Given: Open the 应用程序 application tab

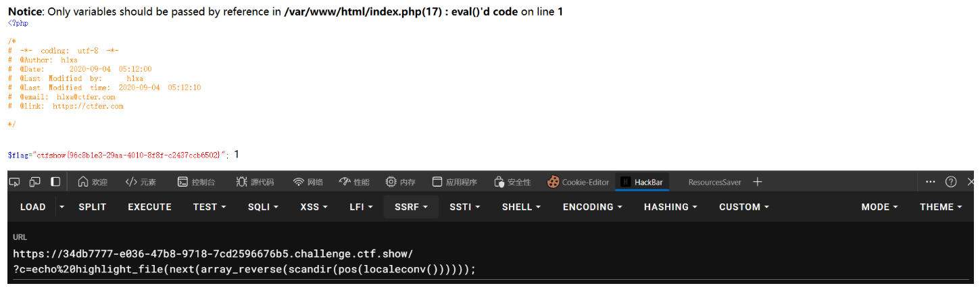Looking at the screenshot, I should click(454, 182).
